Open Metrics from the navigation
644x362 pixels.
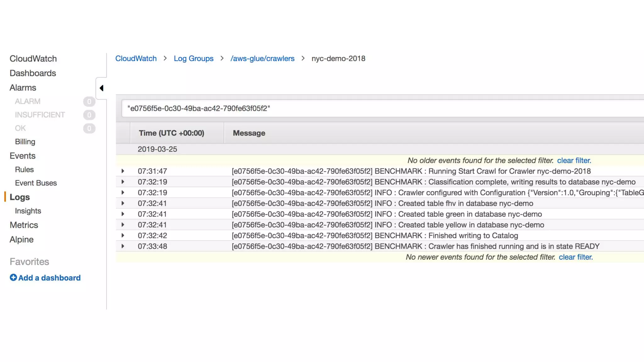click(24, 225)
